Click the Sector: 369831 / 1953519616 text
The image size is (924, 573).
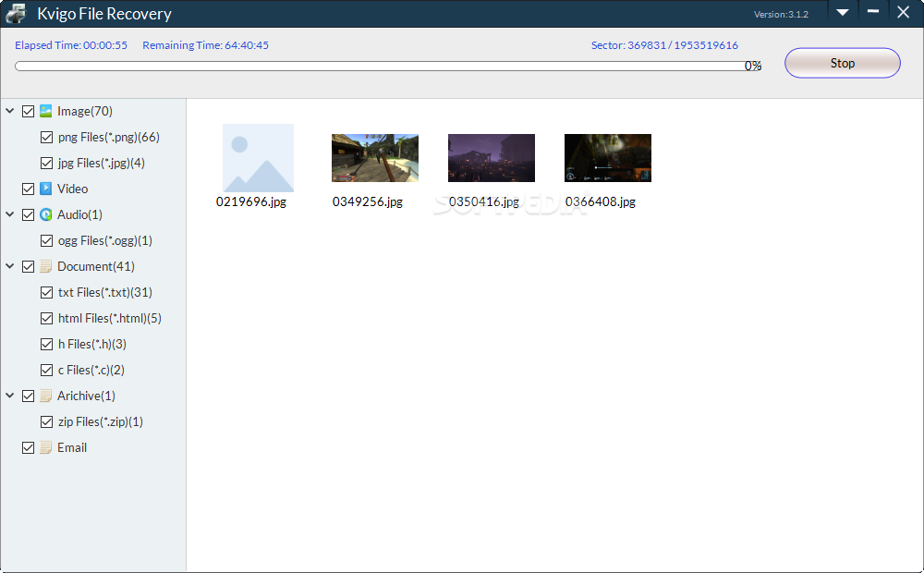point(664,45)
